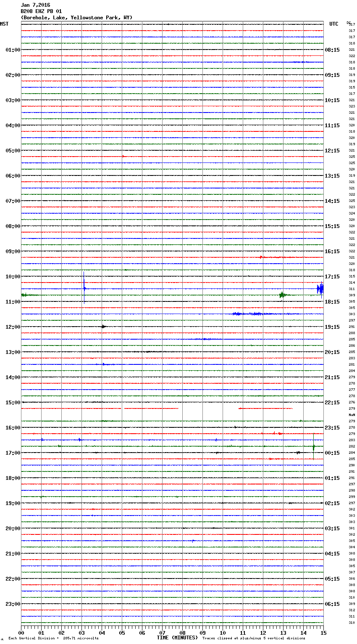Screen dimensions: 357x644
Task: Click the '12:15' UTC time label
Action: click(x=332, y=151)
